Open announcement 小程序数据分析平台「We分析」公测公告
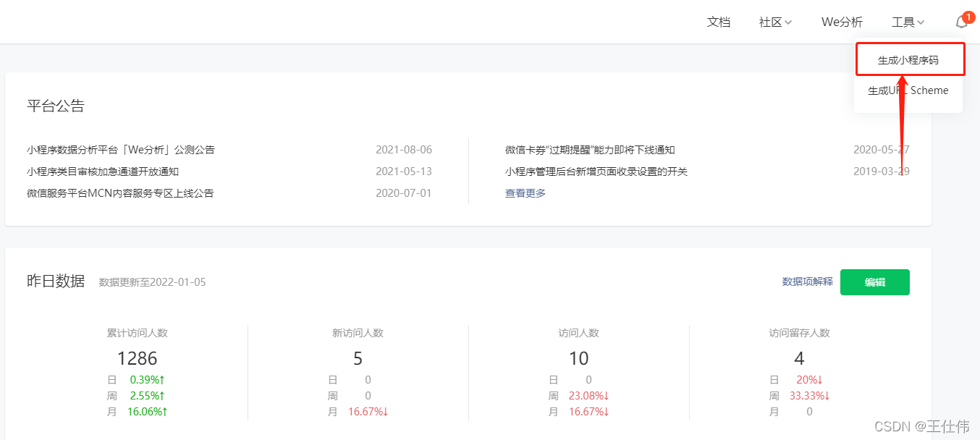Viewport: 980px width, 440px height. (121, 150)
